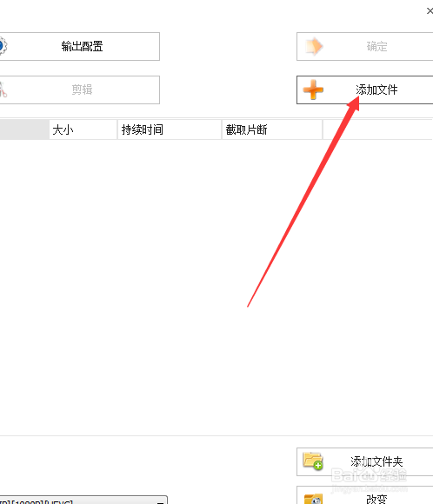Sort by the 大小 column header

click(83, 129)
